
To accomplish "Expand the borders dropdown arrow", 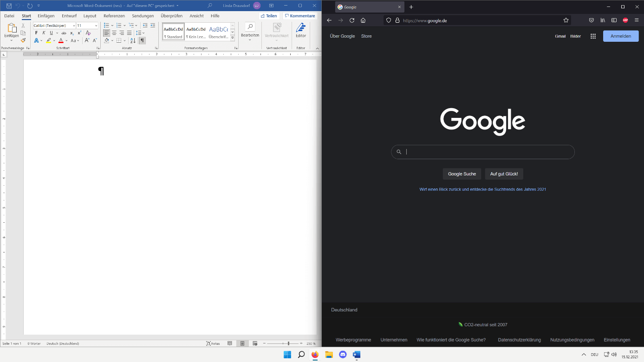I will (124, 40).
